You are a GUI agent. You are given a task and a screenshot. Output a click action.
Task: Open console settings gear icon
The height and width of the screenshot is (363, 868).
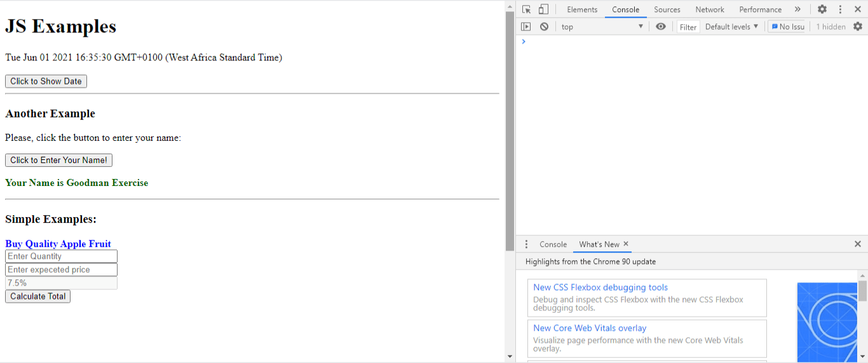point(858,27)
